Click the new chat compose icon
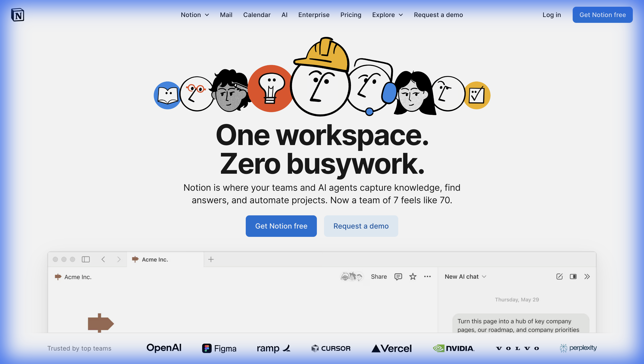644x364 pixels. point(559,276)
